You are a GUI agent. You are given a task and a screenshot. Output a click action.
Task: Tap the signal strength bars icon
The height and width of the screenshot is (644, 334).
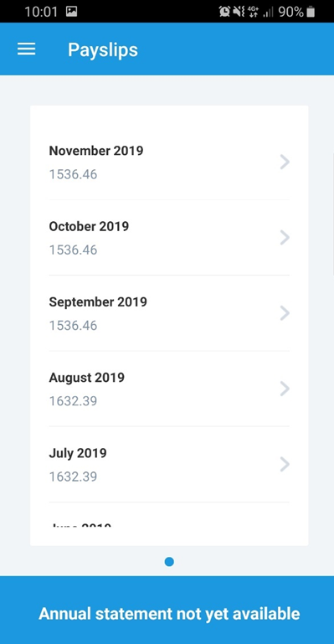(x=268, y=12)
